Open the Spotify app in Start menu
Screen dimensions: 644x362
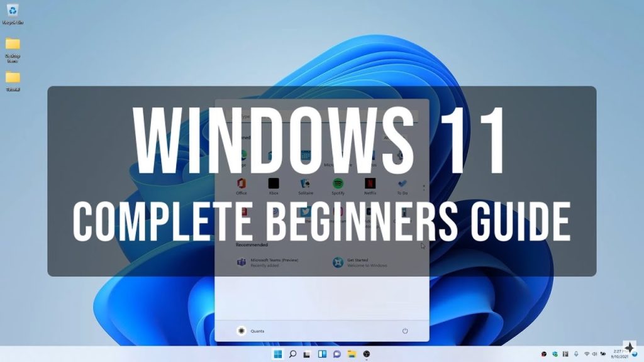(x=338, y=184)
